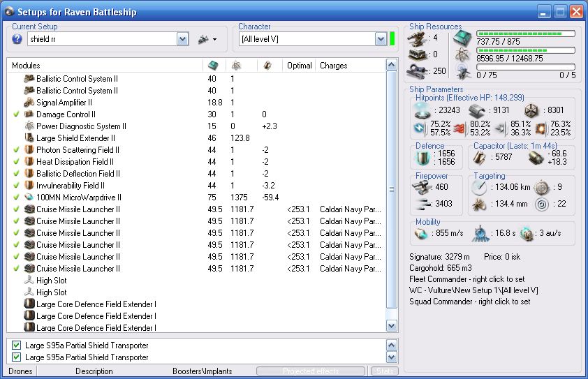588x379 pixels.
Task: Uncheck the top Large S95a Shield Transporter checkbox
Action: click(16, 345)
